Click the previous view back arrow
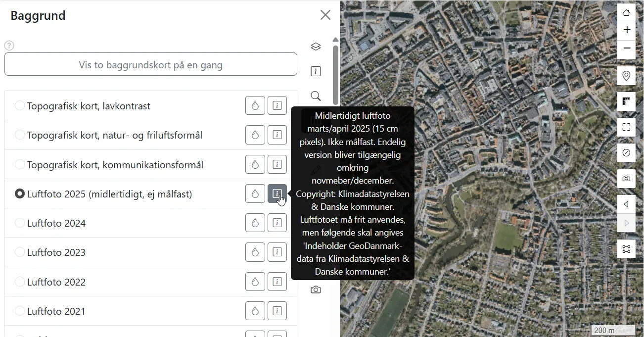 pos(626,204)
